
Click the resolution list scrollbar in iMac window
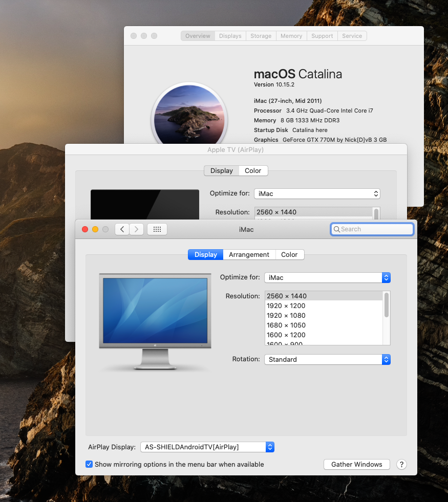[x=387, y=305]
